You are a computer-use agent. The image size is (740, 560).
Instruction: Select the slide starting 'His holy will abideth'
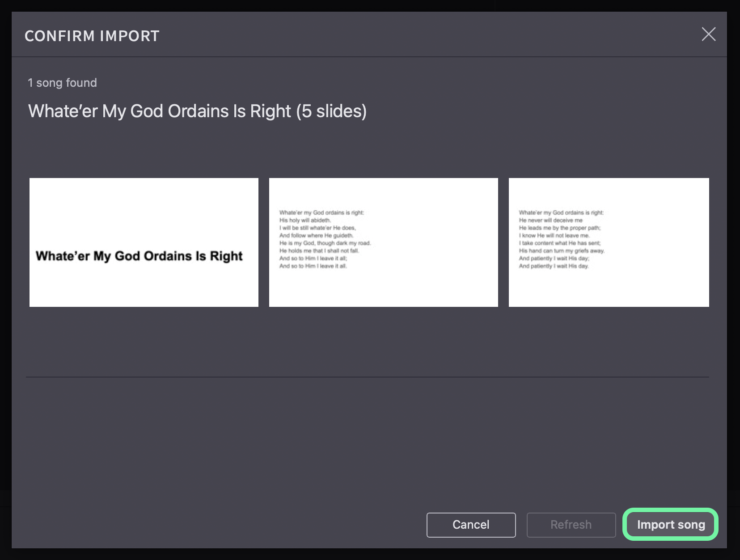pos(384,242)
